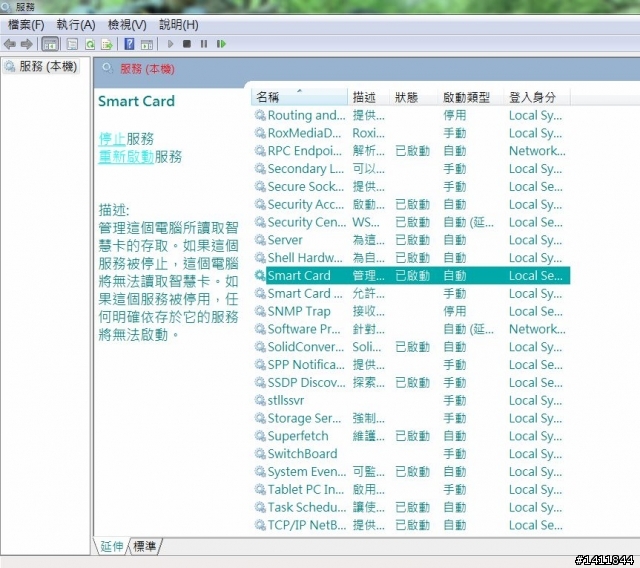Click the Forward arrow toolbar icon
This screenshot has height=568, width=640.
coord(27,44)
